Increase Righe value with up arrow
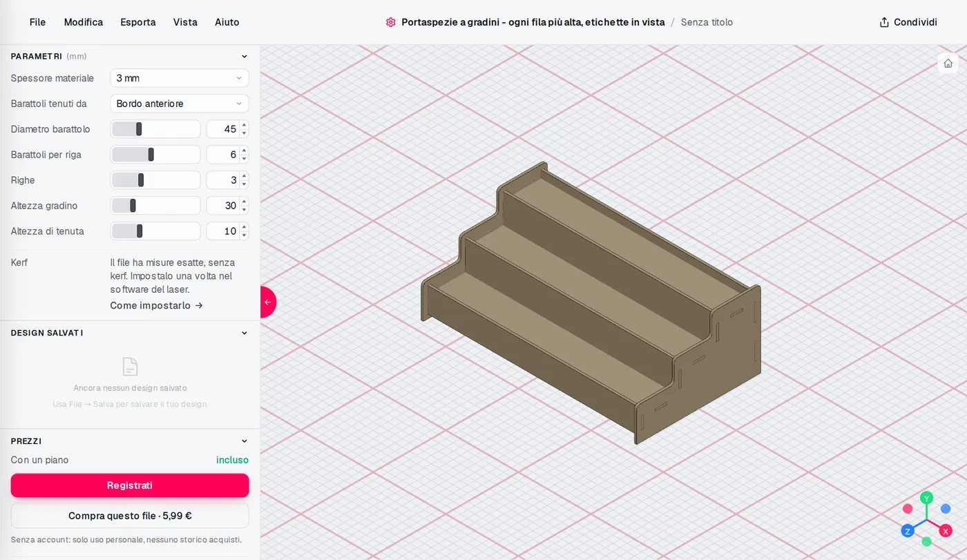 pyautogui.click(x=244, y=177)
